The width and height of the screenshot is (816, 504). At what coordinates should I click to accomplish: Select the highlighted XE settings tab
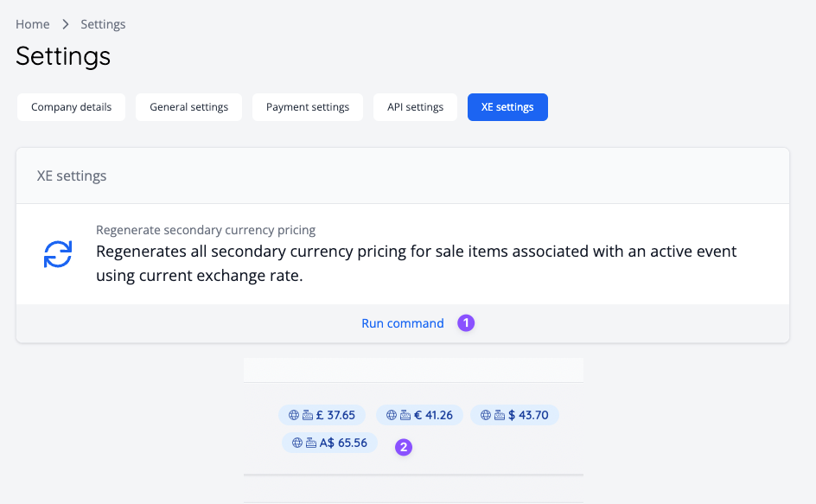[x=507, y=106]
